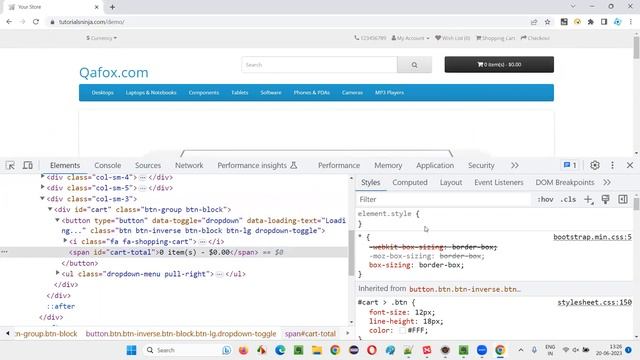Click the store Search input box
The image size is (640, 360).
(319, 65)
